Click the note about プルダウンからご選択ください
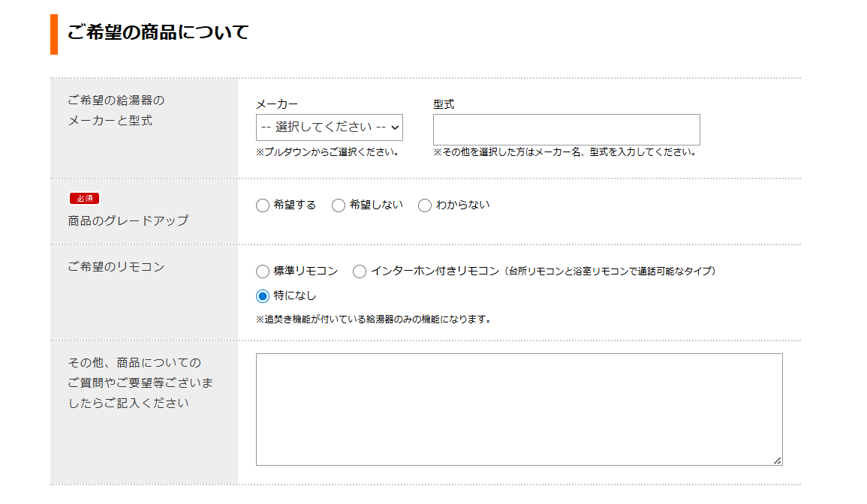This screenshot has height=504, width=867. pos(327,152)
